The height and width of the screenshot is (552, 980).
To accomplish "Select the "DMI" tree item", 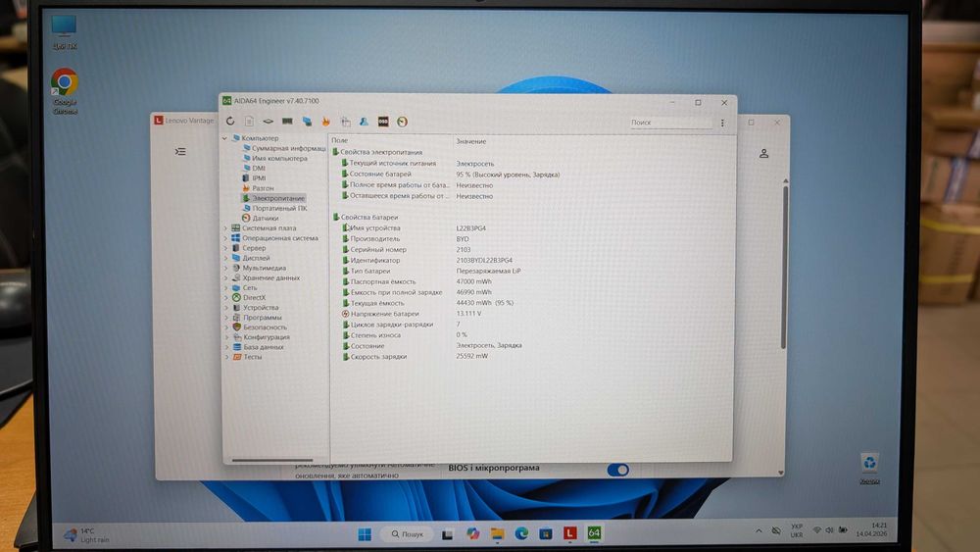I will coord(255,169).
